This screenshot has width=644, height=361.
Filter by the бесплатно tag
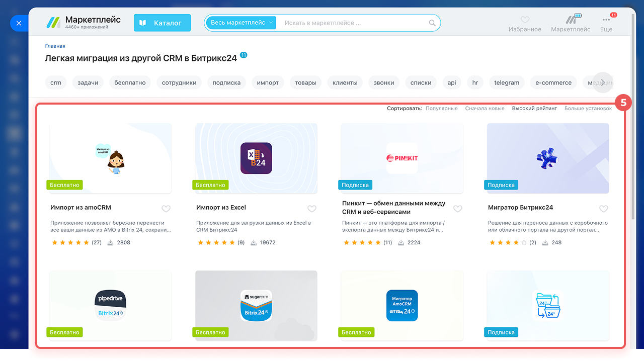click(130, 82)
